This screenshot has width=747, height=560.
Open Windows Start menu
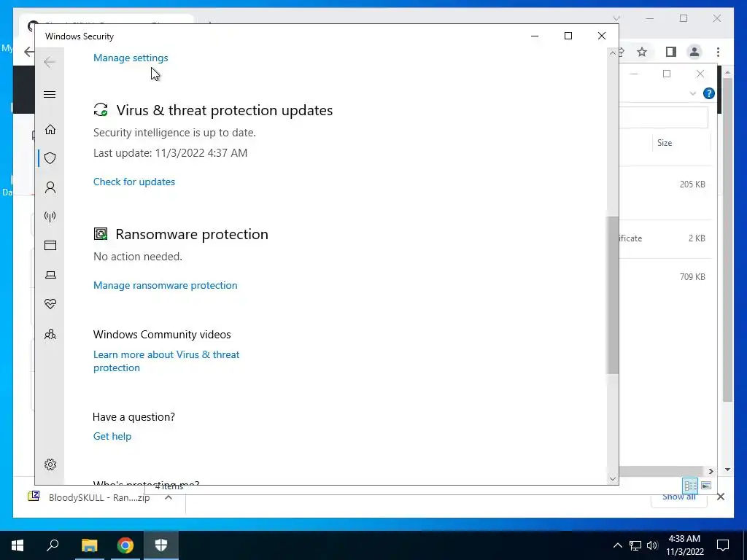[18, 545]
